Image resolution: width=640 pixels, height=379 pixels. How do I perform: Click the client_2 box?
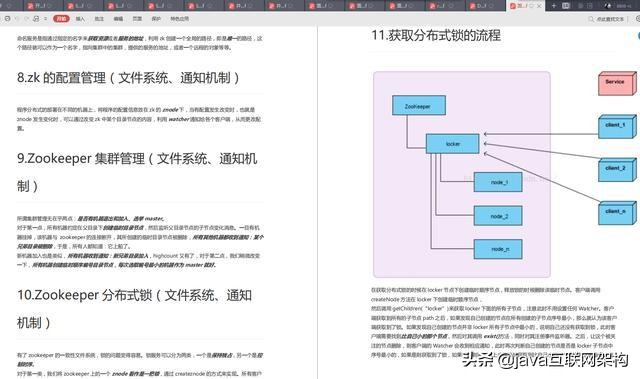click(x=617, y=170)
